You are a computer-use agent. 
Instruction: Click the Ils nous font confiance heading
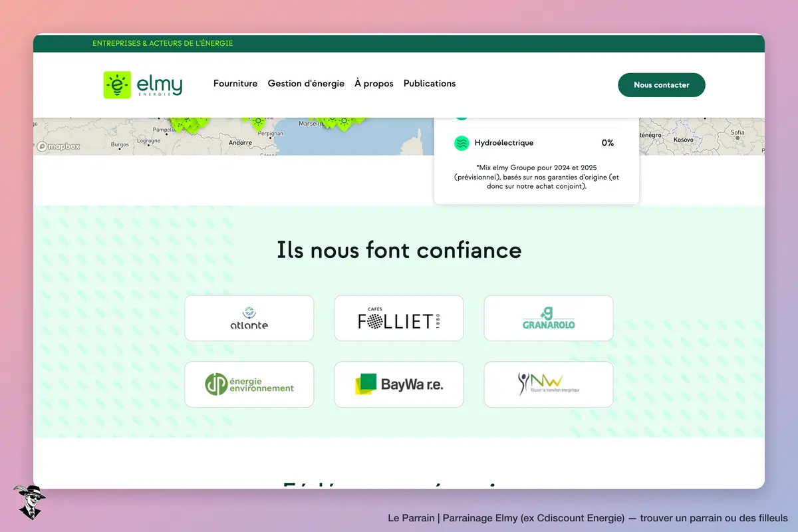pos(399,250)
